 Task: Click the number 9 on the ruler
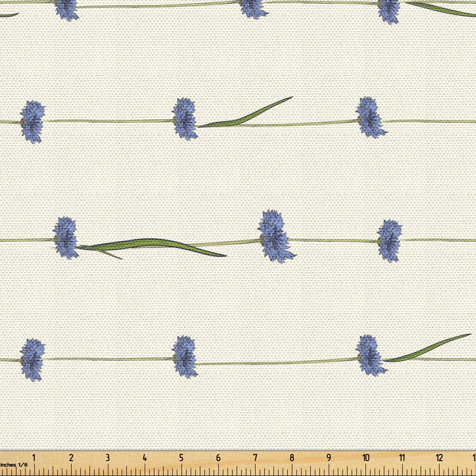click(x=329, y=457)
